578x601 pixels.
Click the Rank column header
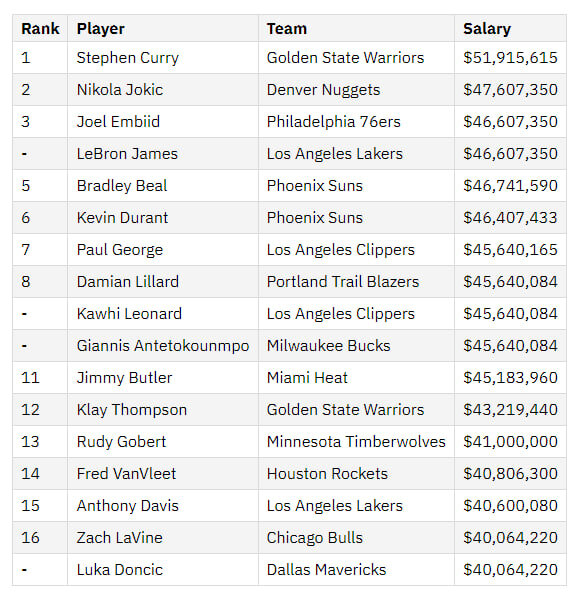pos(40,29)
